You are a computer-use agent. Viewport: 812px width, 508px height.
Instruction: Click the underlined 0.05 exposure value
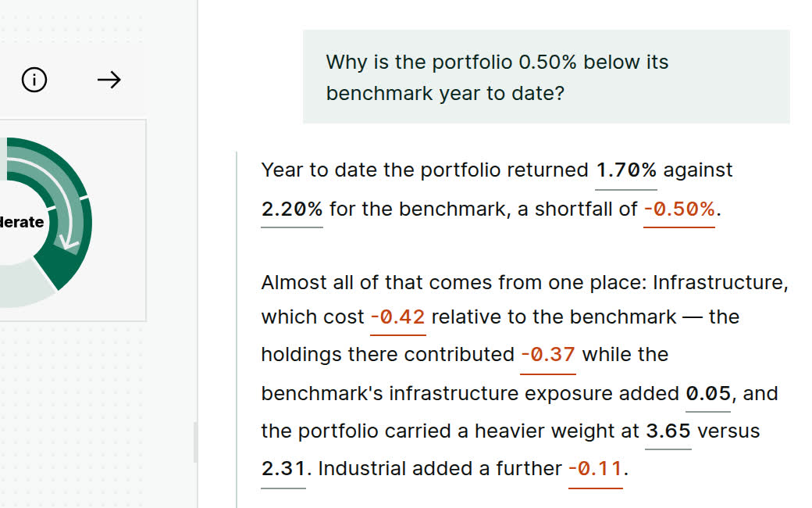[708, 394]
